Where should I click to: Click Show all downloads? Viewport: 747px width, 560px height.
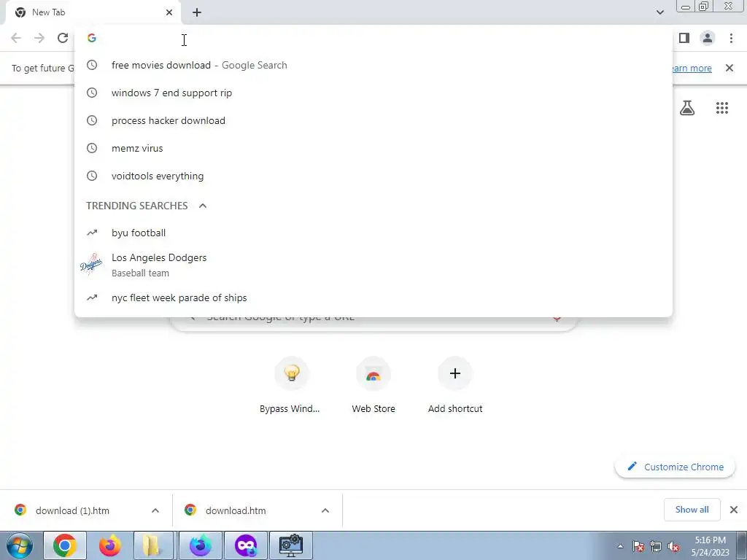692,510
